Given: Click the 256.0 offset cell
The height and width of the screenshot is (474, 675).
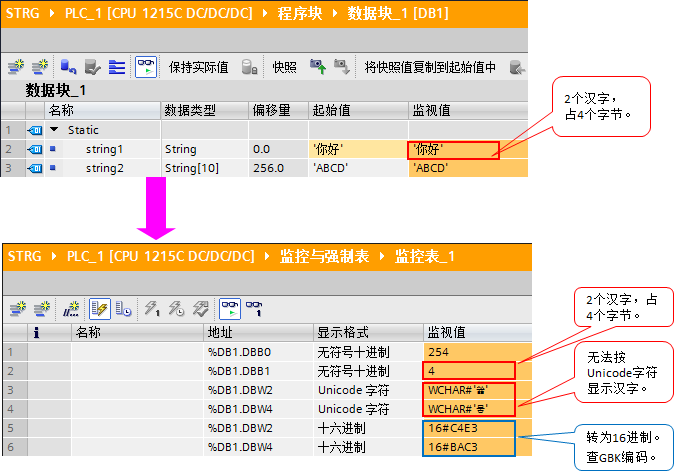Looking at the screenshot, I should click(279, 168).
